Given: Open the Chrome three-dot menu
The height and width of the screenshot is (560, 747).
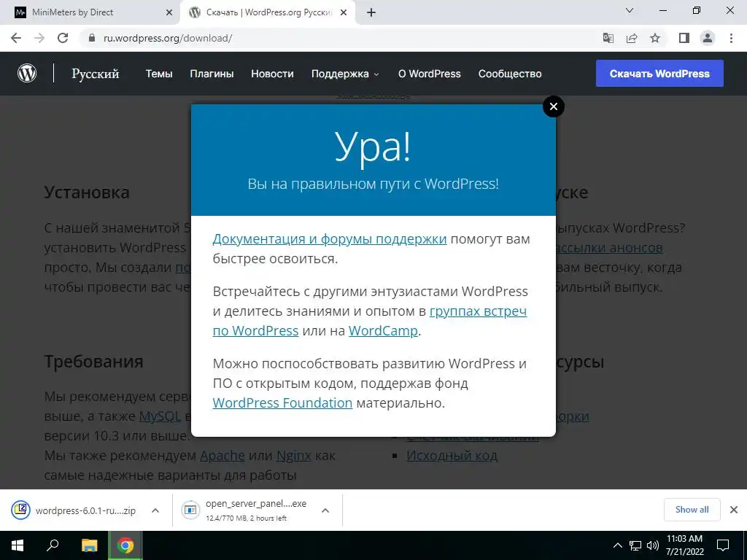Looking at the screenshot, I should pyautogui.click(x=731, y=38).
